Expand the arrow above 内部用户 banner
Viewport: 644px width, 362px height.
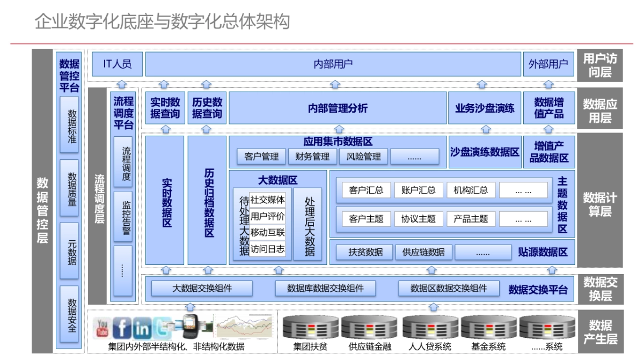335,84
